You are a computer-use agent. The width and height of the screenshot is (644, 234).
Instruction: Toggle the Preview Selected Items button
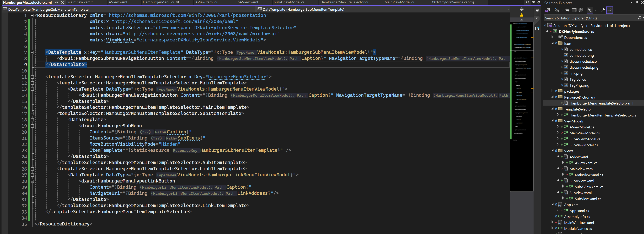tap(609, 10)
